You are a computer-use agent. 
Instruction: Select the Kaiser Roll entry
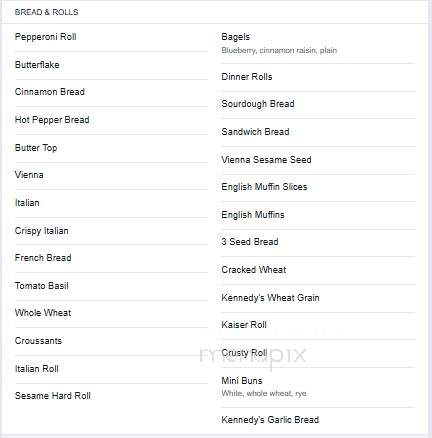click(x=244, y=325)
